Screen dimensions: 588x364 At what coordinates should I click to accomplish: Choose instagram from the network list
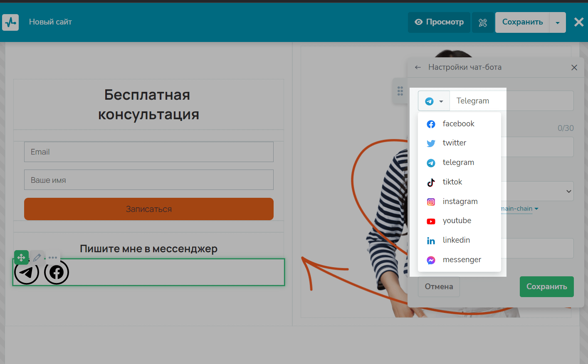pos(459,202)
